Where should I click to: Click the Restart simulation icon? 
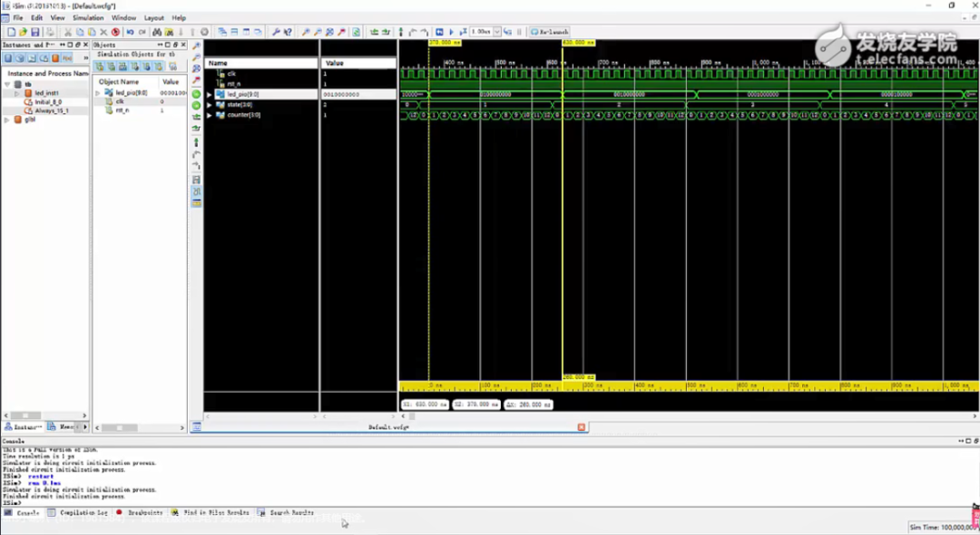439,32
